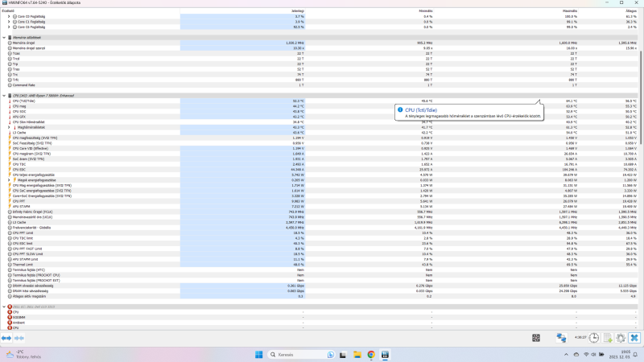
Task: Close sensors with the blue X icon
Action: point(634,338)
